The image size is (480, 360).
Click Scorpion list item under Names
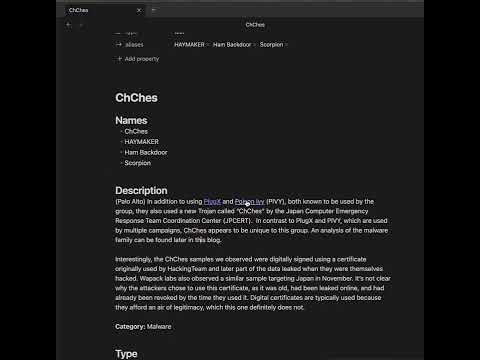click(138, 163)
